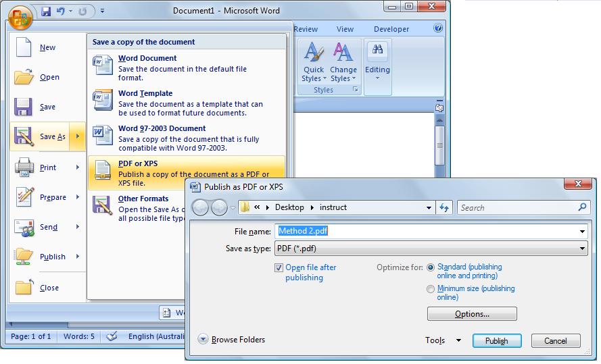Click the Desktop breadcrumb in the address bar
This screenshot has width=601, height=364.
[x=289, y=207]
